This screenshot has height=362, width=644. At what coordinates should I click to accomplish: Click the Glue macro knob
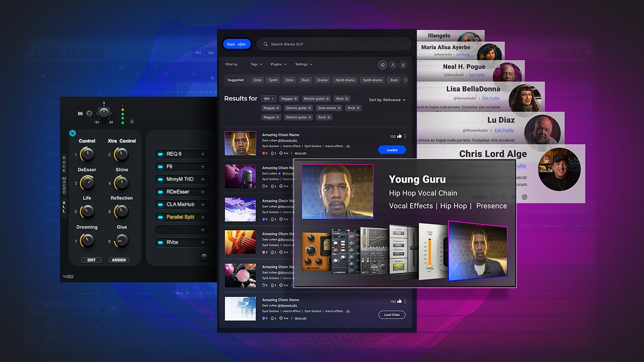(122, 240)
